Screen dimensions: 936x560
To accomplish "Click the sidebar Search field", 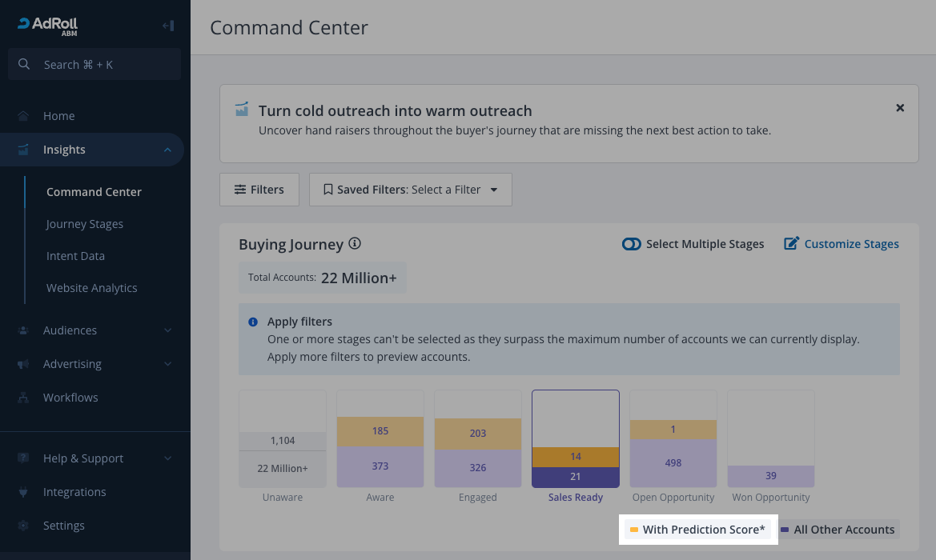I will point(94,65).
